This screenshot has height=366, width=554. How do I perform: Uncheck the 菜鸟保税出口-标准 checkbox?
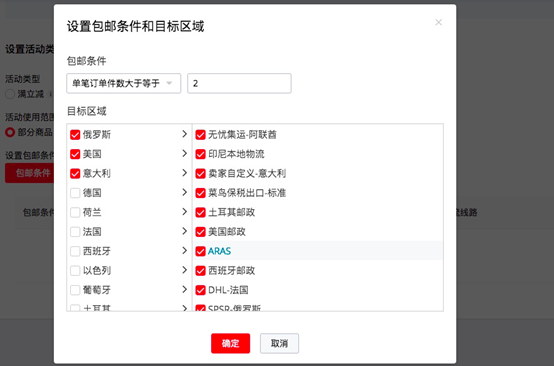[x=200, y=193]
